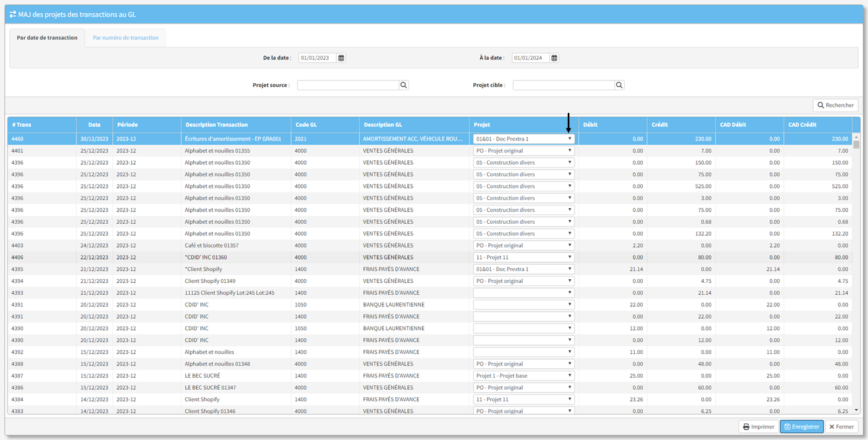Switch to Par date de transaction tab
This screenshot has height=440, width=868.
(x=47, y=38)
